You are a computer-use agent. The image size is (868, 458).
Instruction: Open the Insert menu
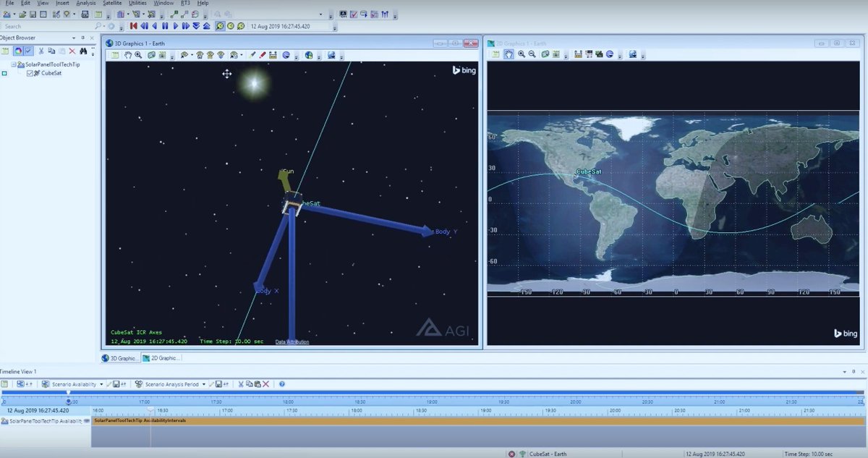pyautogui.click(x=62, y=3)
